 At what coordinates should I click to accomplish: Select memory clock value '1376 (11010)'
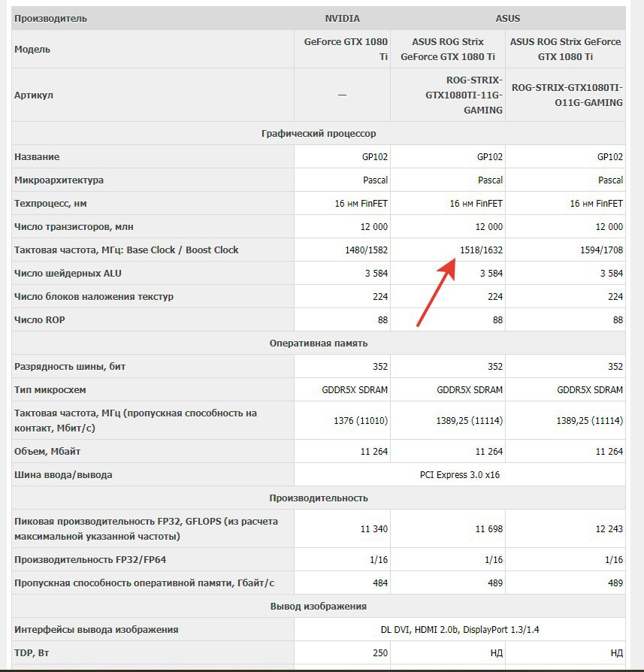[361, 420]
